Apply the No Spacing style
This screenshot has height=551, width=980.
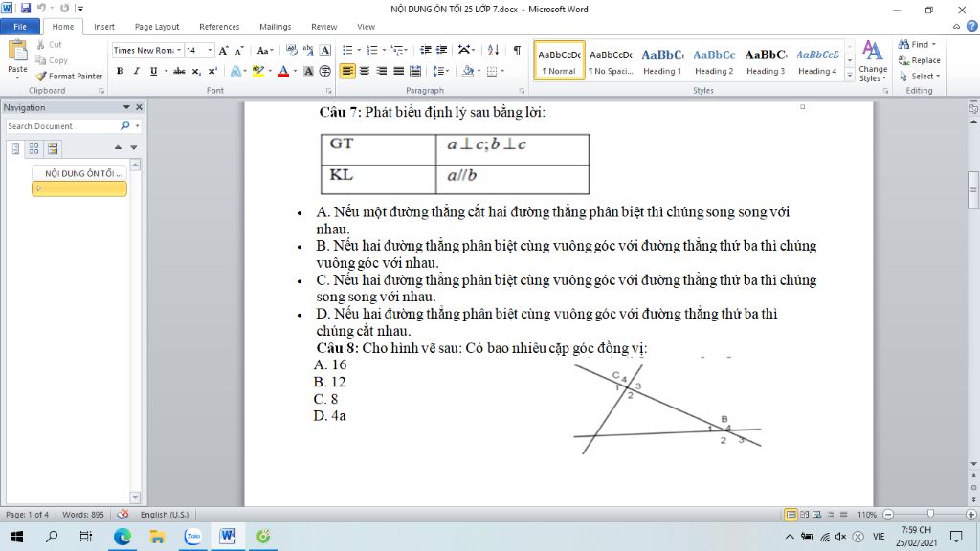611,60
